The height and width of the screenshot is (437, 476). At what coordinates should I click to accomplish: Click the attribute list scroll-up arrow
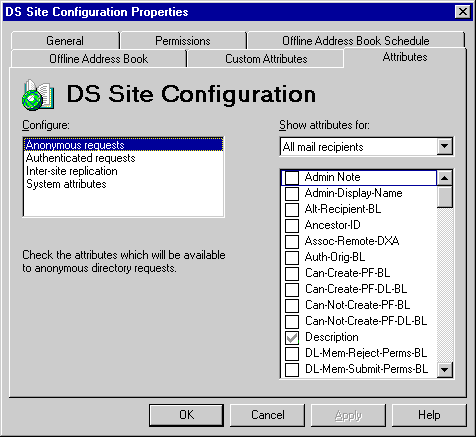[x=444, y=178]
